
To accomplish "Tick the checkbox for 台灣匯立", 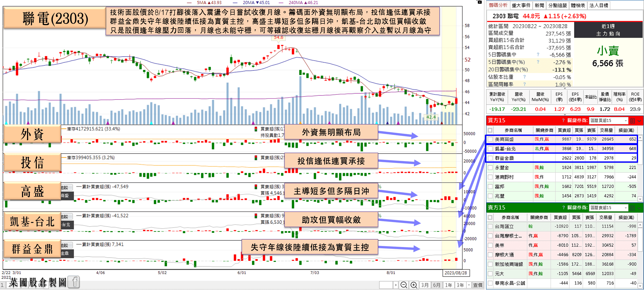I will [x=490, y=226].
